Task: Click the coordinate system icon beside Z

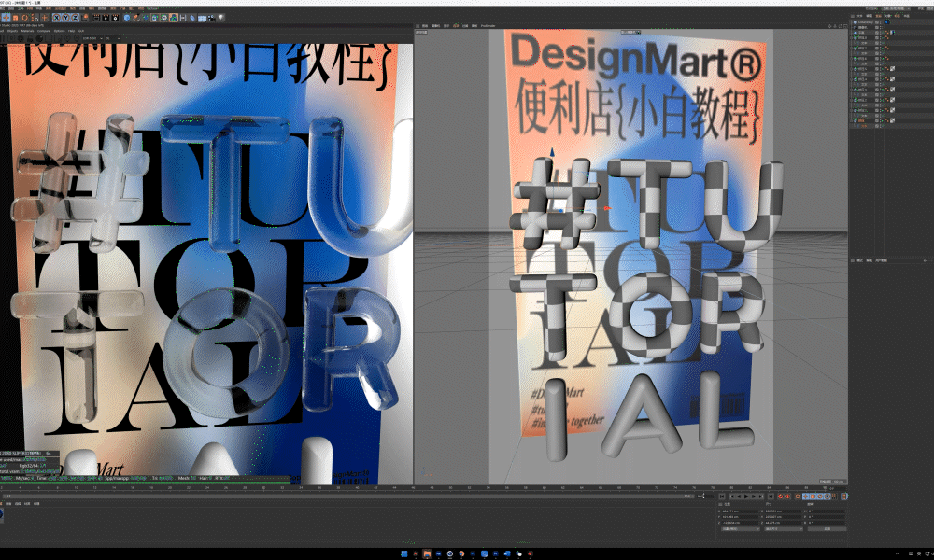Action: coord(85,18)
